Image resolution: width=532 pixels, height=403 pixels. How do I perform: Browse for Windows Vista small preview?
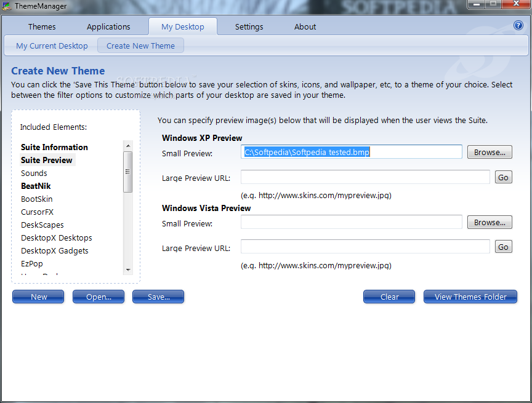[490, 222]
